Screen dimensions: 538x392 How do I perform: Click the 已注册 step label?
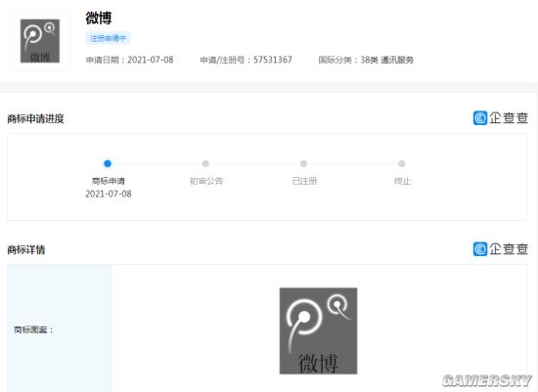point(304,181)
